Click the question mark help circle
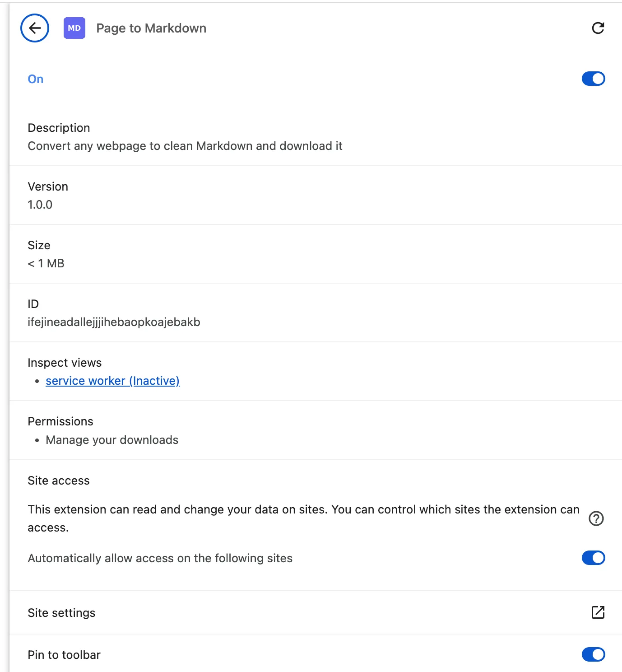Viewport: 622px width, 672px height. point(597,518)
